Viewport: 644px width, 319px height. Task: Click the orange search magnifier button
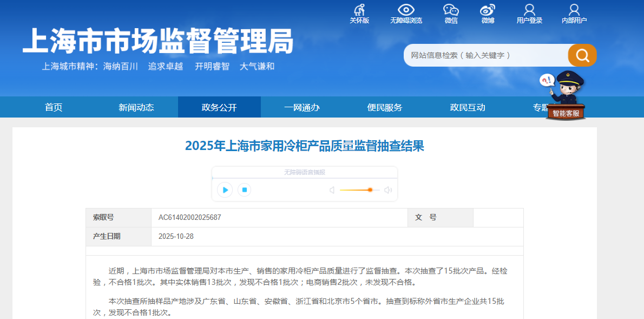tap(582, 55)
